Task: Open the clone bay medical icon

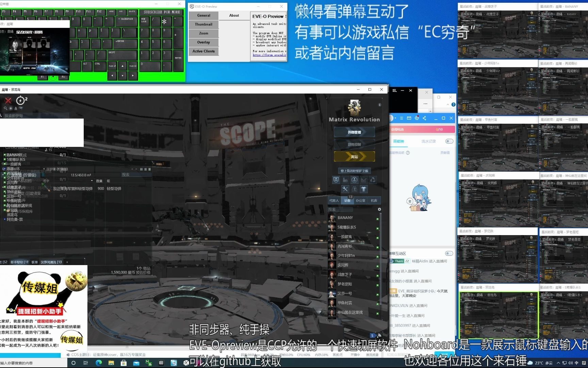Action: coord(354,189)
